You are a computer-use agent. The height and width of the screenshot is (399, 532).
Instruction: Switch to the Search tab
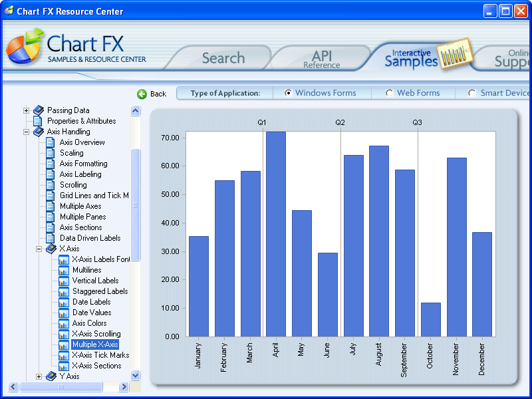click(223, 58)
